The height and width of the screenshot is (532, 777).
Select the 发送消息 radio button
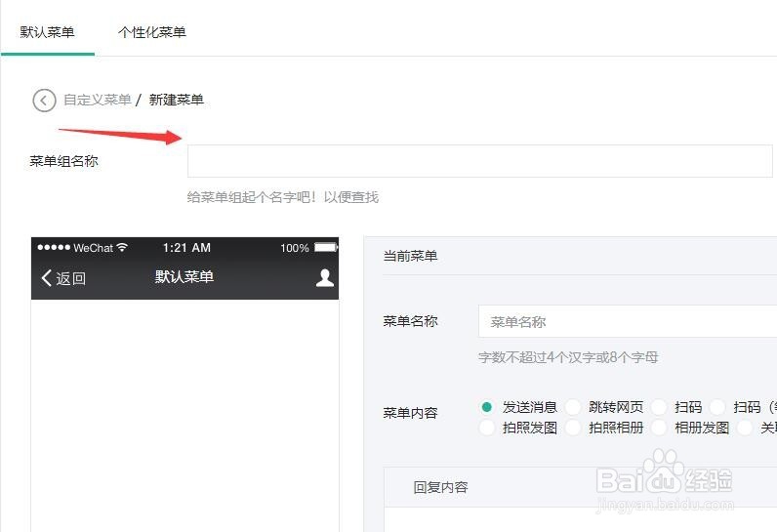(487, 407)
